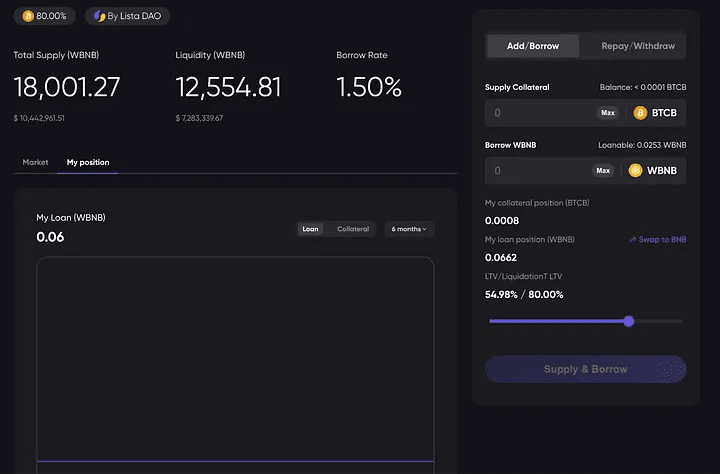Screen dimensions: 720x474
Task: Click the coin icon in the 80.00% badge
Action: (x=28, y=16)
